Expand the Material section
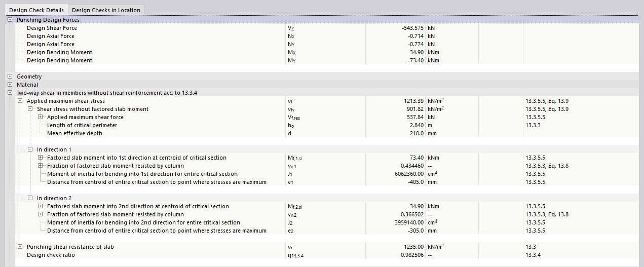Viewport: 644px width, 267px height. point(10,85)
